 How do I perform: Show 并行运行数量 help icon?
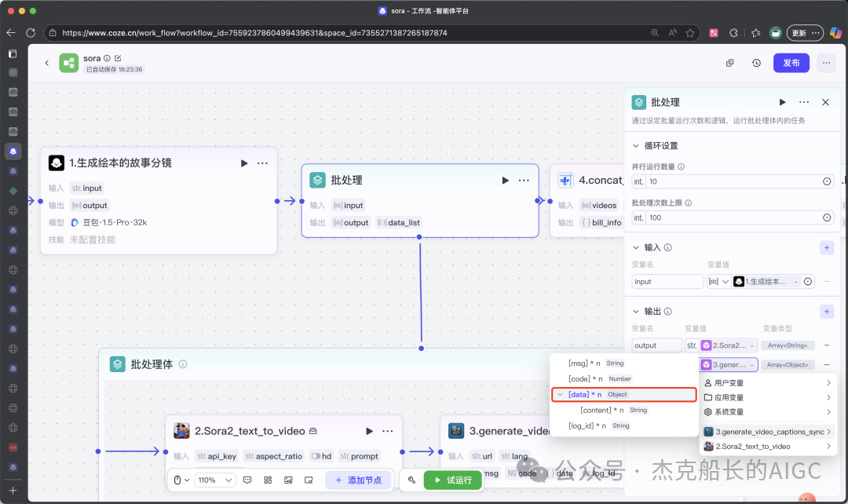point(681,167)
